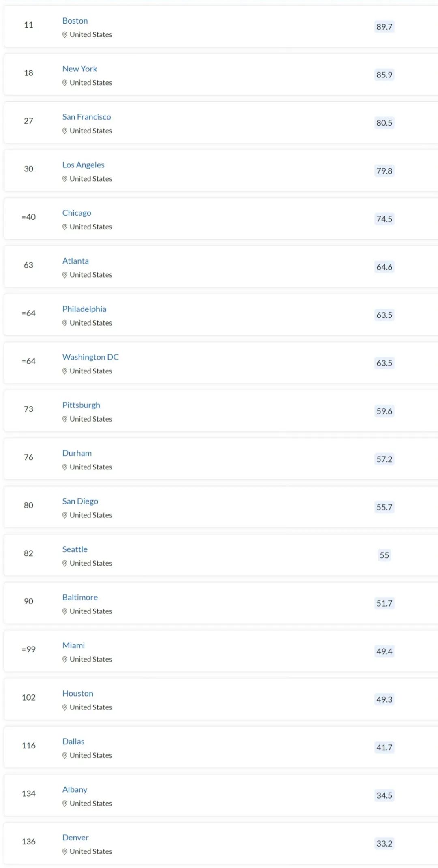Click the San Francisco link
Image resolution: width=438 pixels, height=868 pixels.
86,117
